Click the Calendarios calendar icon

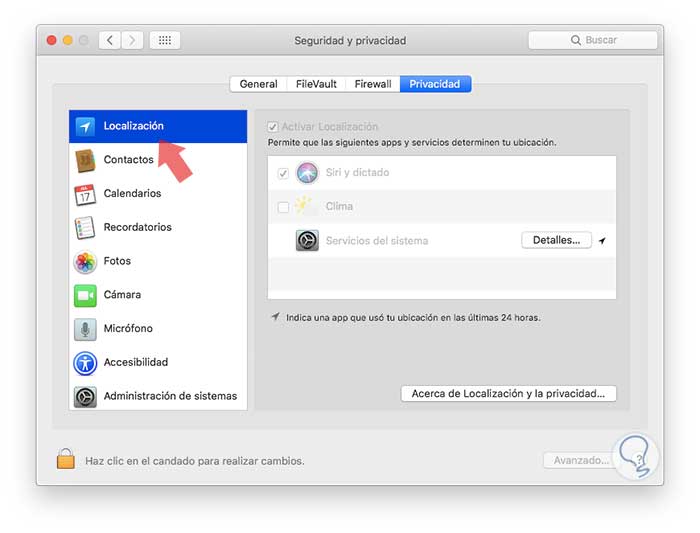point(85,194)
